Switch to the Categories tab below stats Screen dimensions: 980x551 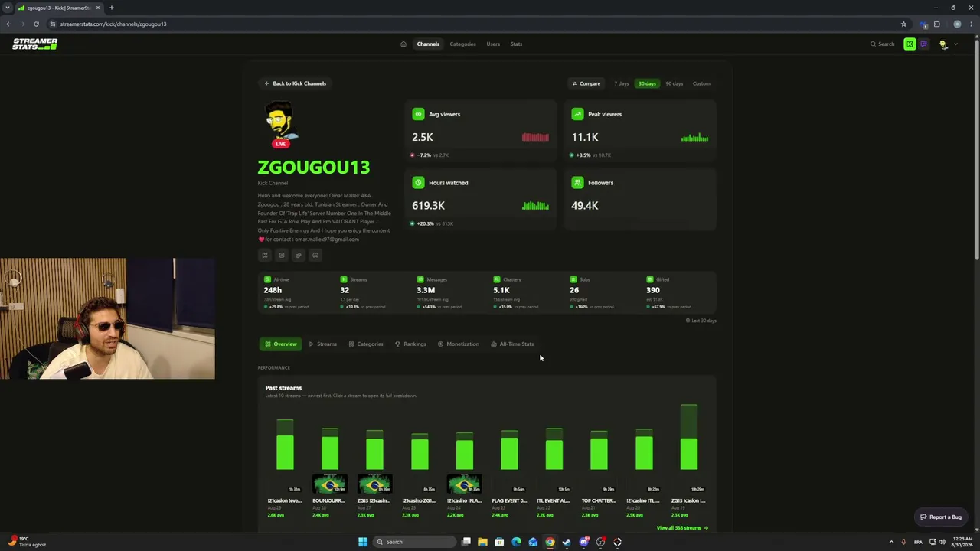366,344
